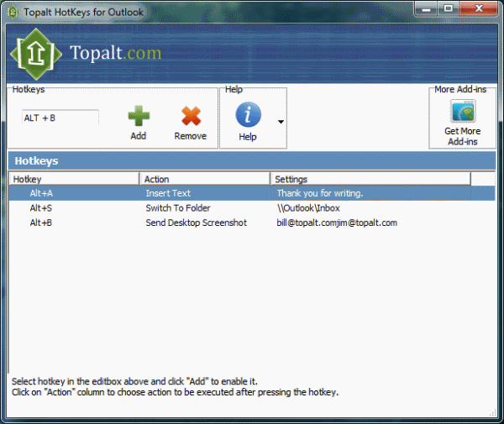Click the Topalt diamond logo
Viewport: 504px width, 424px height.
pos(36,55)
